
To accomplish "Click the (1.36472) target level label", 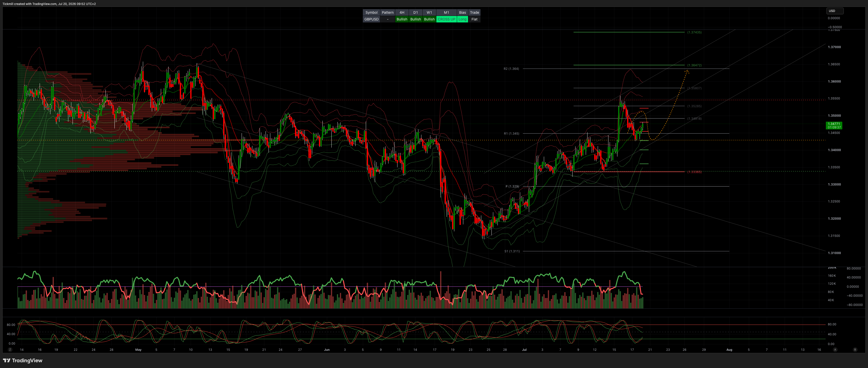I will (x=694, y=65).
